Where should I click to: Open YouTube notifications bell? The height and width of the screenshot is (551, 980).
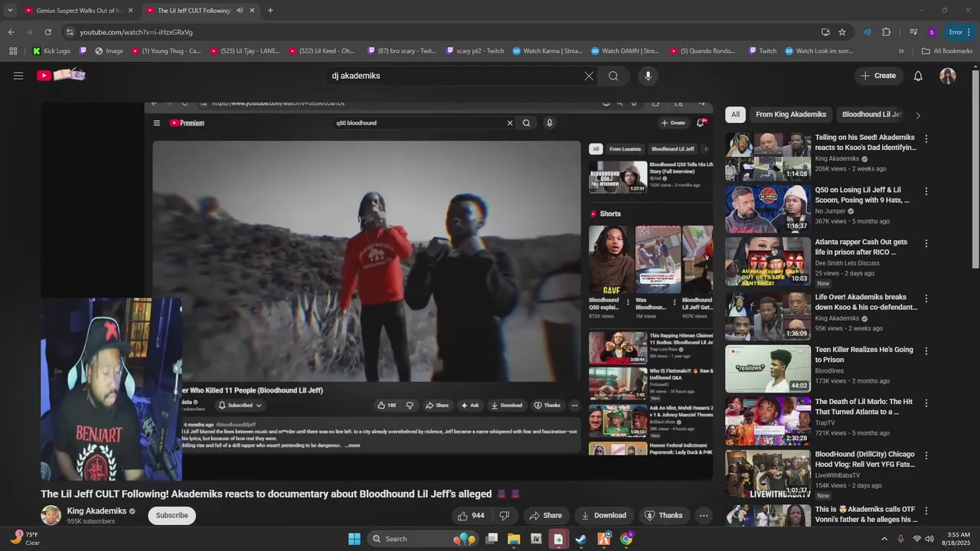point(918,76)
